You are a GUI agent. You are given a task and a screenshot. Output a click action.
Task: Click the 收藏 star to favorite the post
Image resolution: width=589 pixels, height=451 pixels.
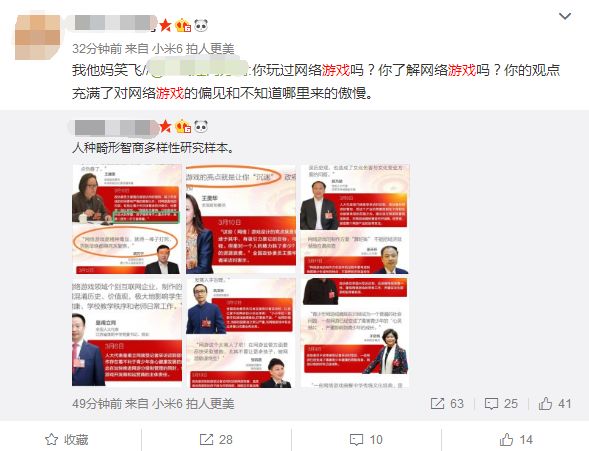point(66,439)
